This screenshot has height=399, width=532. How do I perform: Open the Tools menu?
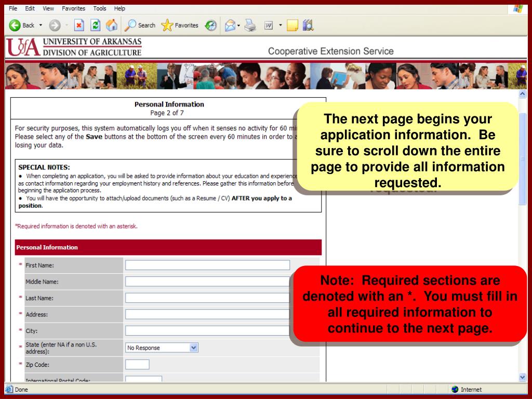click(x=100, y=8)
